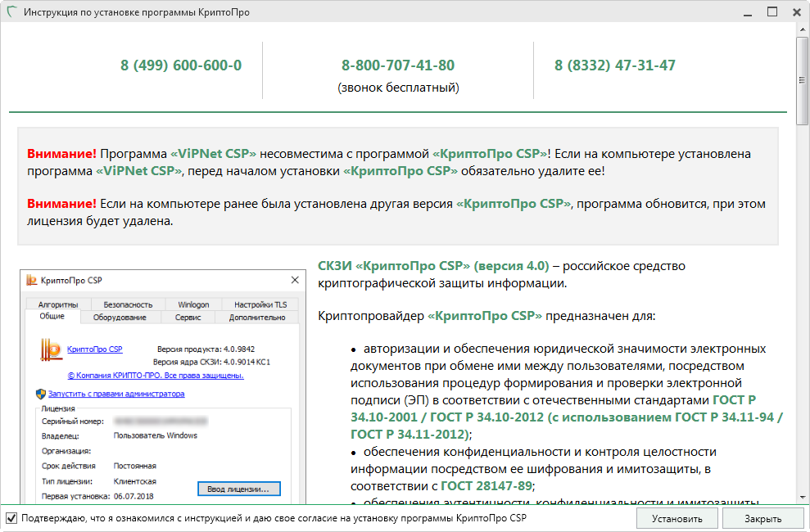Click the КриптоПро logo in screenshot
Screen dimensions: 810x532
point(51,349)
